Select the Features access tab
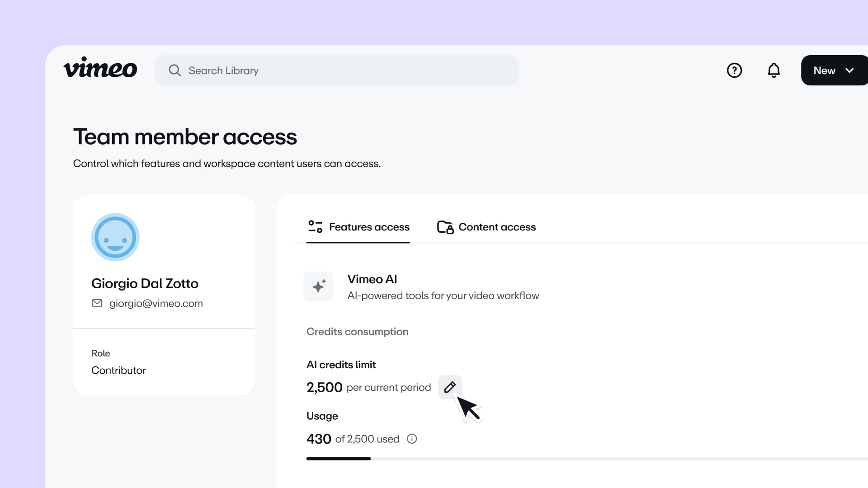 [358, 227]
